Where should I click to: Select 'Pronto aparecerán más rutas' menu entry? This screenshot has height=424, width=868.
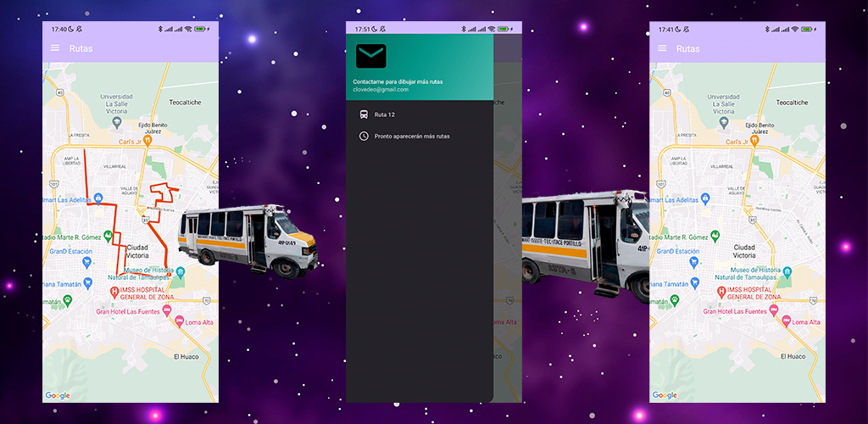pos(412,136)
